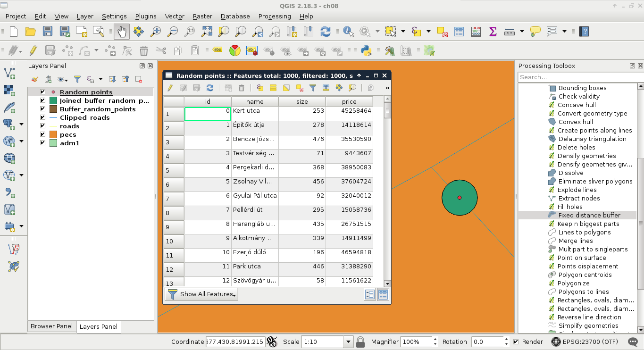Open the Show All Features filter dropdown
This screenshot has height=350, width=644.
[201, 294]
